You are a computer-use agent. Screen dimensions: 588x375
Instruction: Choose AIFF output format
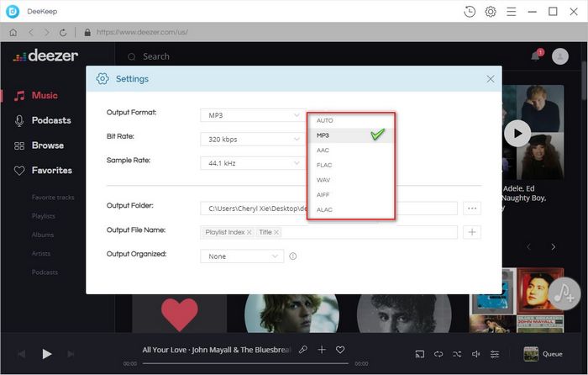point(350,195)
